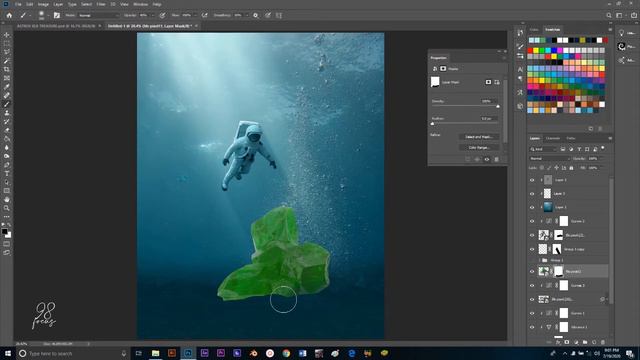This screenshot has height=360, width=640.
Task: Toggle mask visibility eye in Properties panel
Action: [x=487, y=160]
